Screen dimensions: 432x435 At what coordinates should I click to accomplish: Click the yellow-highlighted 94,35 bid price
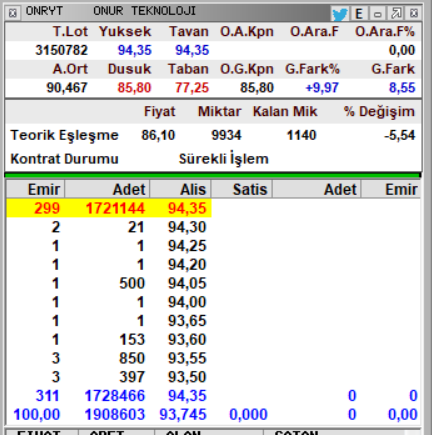[x=187, y=208]
